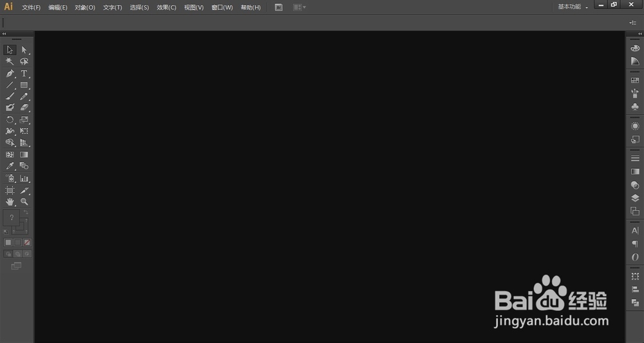Open the Color Guide panel
Viewport: 644px width, 343px height.
click(x=635, y=61)
